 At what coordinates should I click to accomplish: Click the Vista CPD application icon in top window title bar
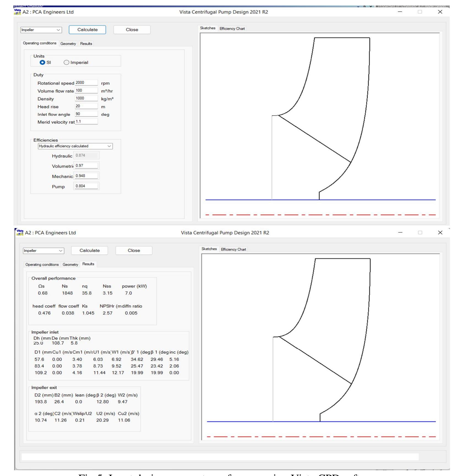pos(17,12)
